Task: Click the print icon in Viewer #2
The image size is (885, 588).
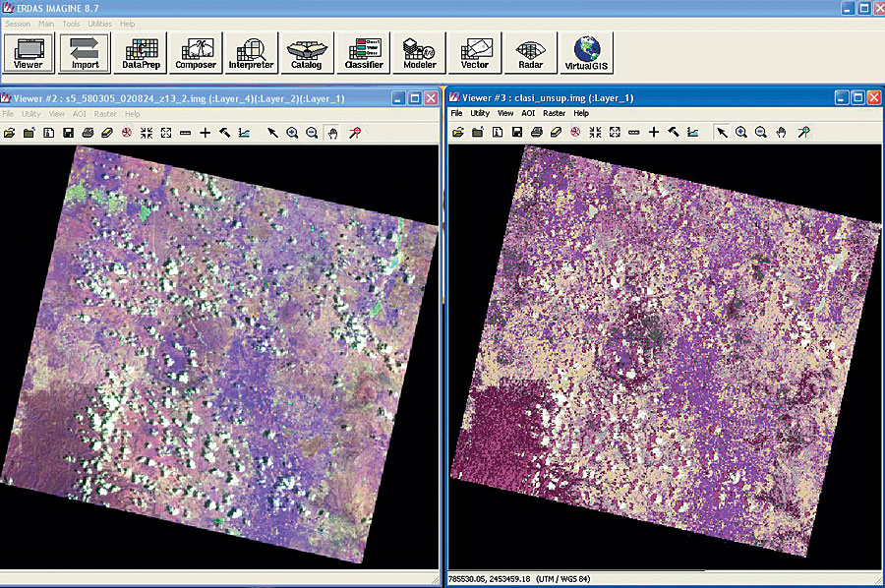Action: click(x=88, y=133)
